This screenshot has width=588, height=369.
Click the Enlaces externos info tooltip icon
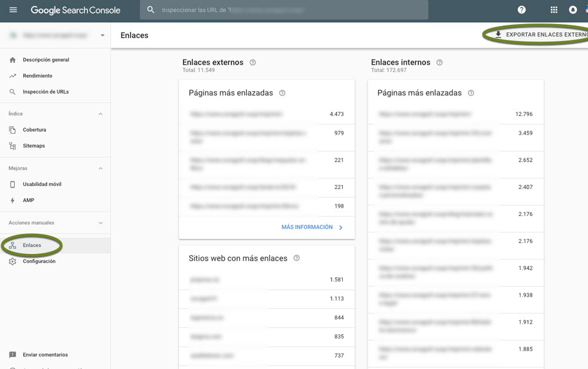point(253,61)
